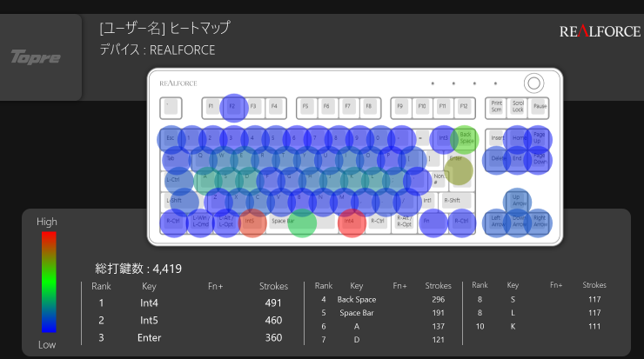This screenshot has height=359, width=644.
Task: Click the 'デバイス : REALFORCE' device text
Action: [x=158, y=50]
